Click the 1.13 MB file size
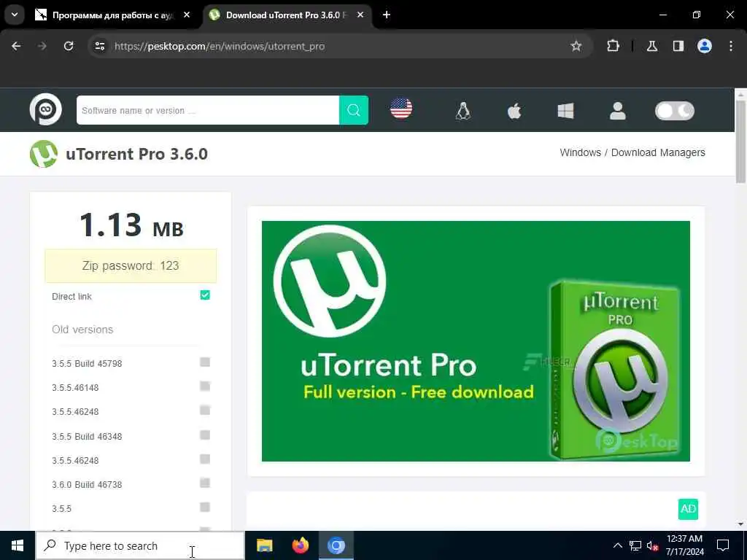Screen dimensions: 747x560 (x=131, y=225)
